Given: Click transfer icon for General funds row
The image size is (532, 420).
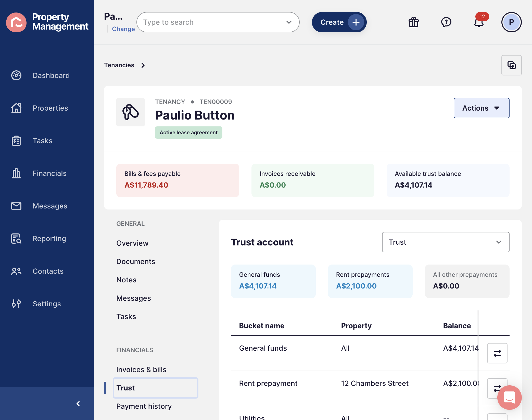Looking at the screenshot, I should 497,353.
